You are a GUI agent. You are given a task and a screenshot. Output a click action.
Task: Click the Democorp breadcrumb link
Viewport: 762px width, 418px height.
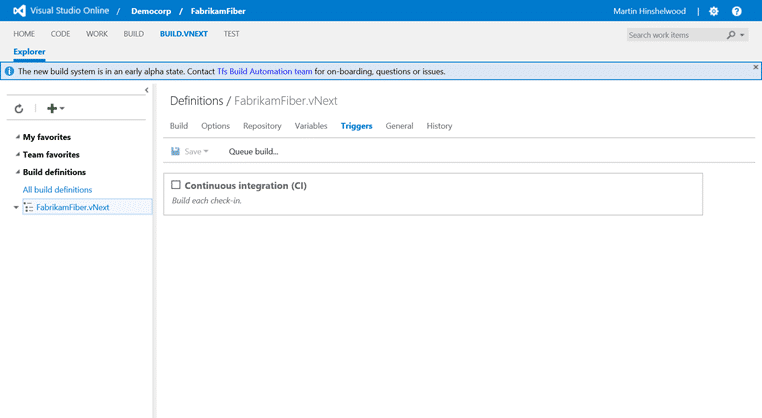click(151, 11)
